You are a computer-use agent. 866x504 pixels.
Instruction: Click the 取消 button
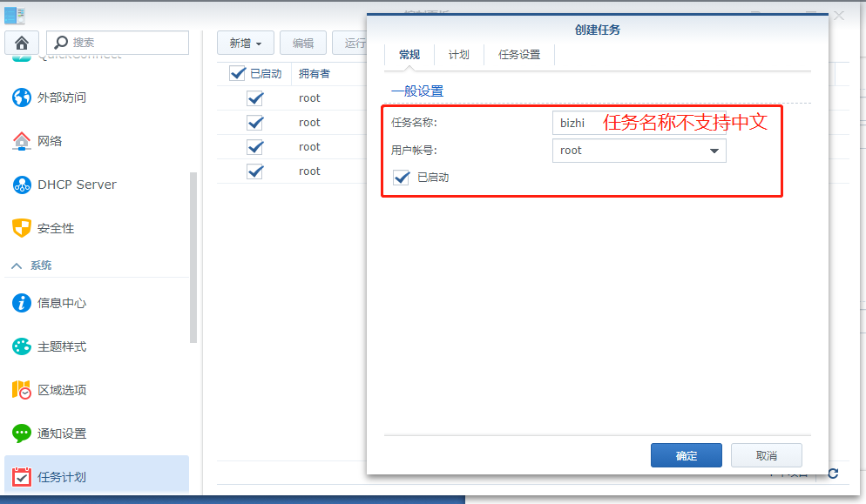766,454
